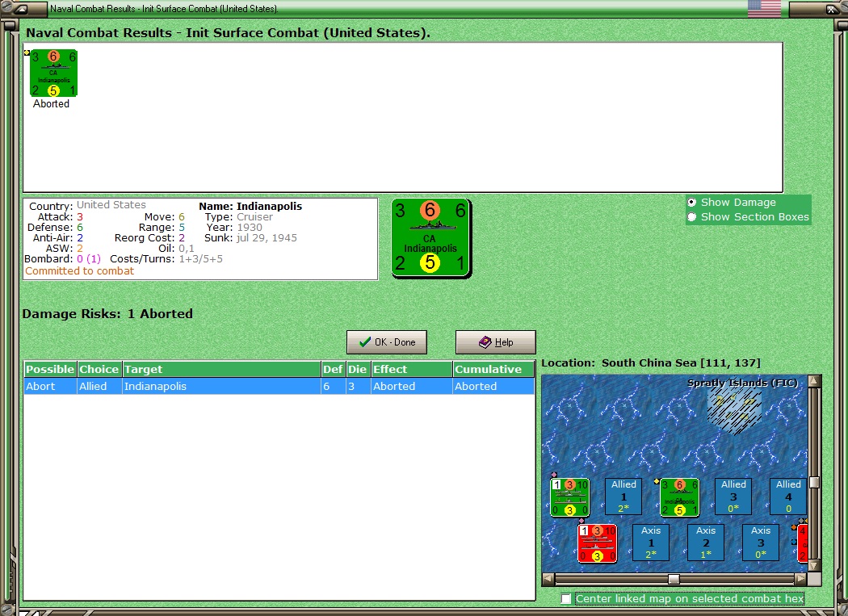Select the Show Damage radio button
Viewport: 848px width, 616px height.
click(x=691, y=203)
